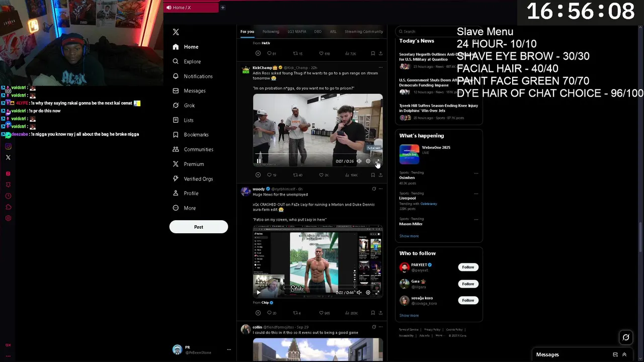Open options for the Osimhen trend
The height and width of the screenshot is (362, 644).
[476, 173]
